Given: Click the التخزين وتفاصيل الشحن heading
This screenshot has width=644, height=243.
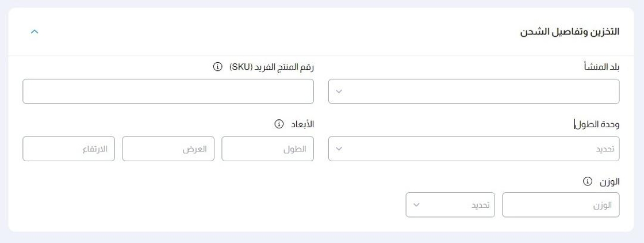Looking at the screenshot, I should tap(569, 32).
